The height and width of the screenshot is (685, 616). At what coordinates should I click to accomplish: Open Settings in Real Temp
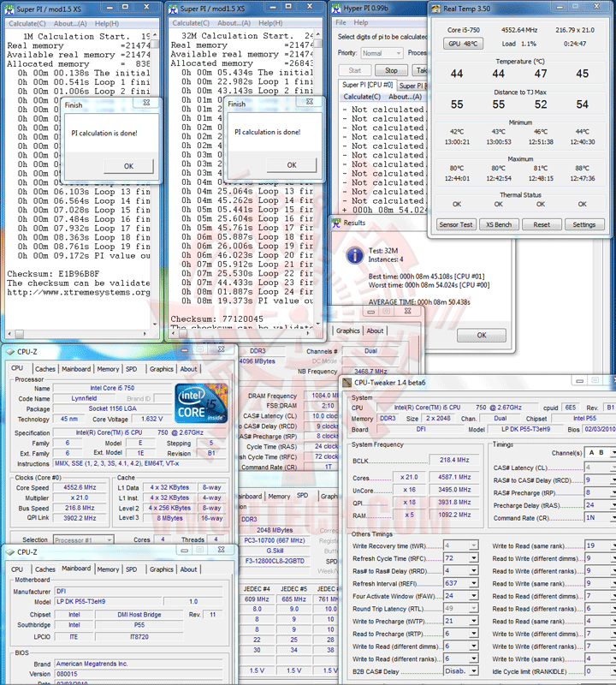(584, 224)
